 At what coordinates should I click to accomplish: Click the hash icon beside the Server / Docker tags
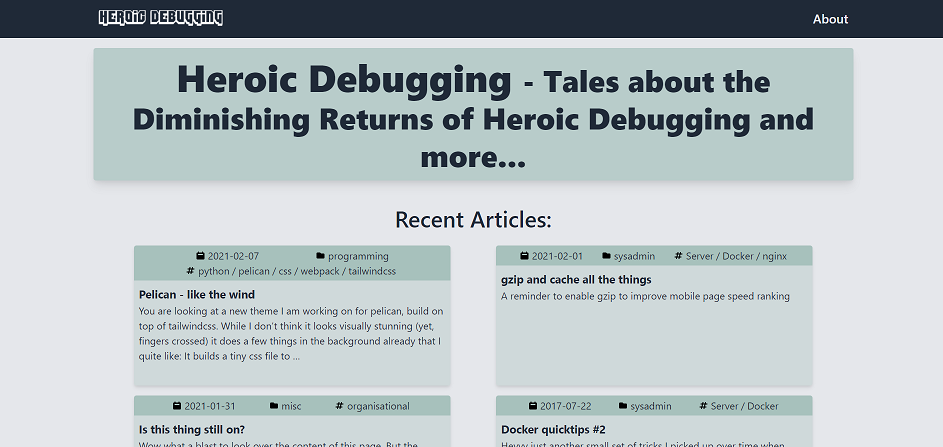(x=703, y=406)
